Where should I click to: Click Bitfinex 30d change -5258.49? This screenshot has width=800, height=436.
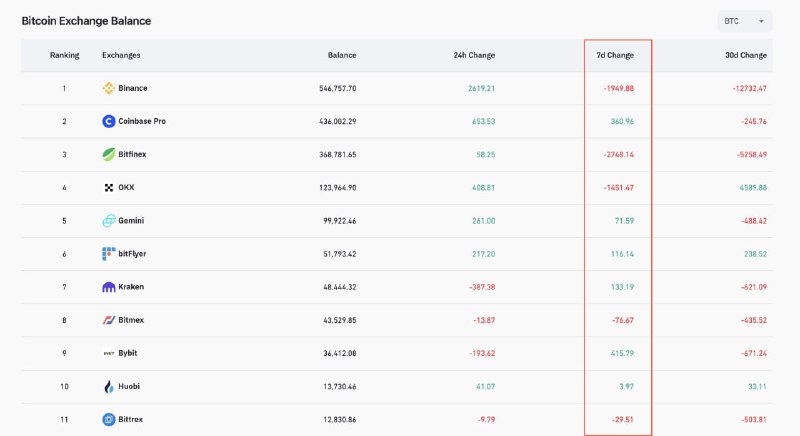752,155
